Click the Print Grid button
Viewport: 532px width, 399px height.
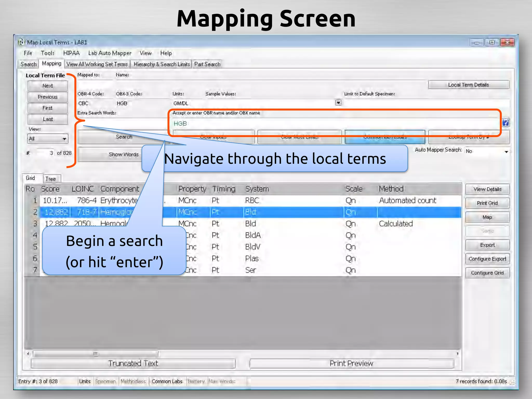[487, 203]
